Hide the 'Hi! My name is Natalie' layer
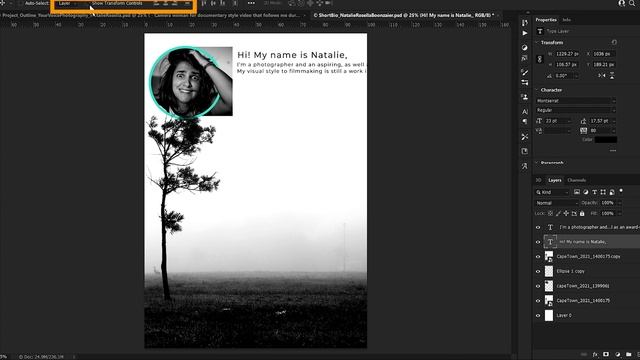The height and width of the screenshot is (360, 640). point(538,242)
